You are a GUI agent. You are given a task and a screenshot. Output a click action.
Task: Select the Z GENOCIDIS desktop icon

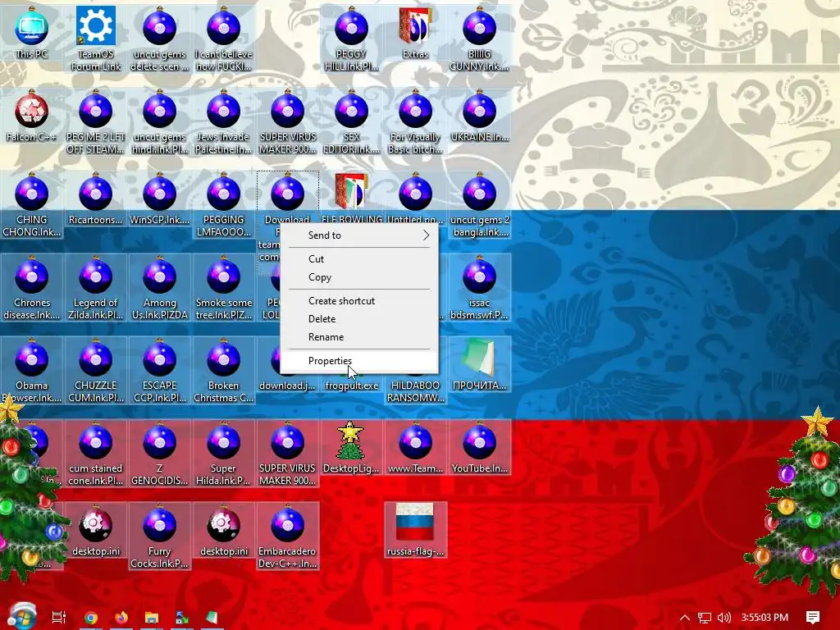click(160, 454)
